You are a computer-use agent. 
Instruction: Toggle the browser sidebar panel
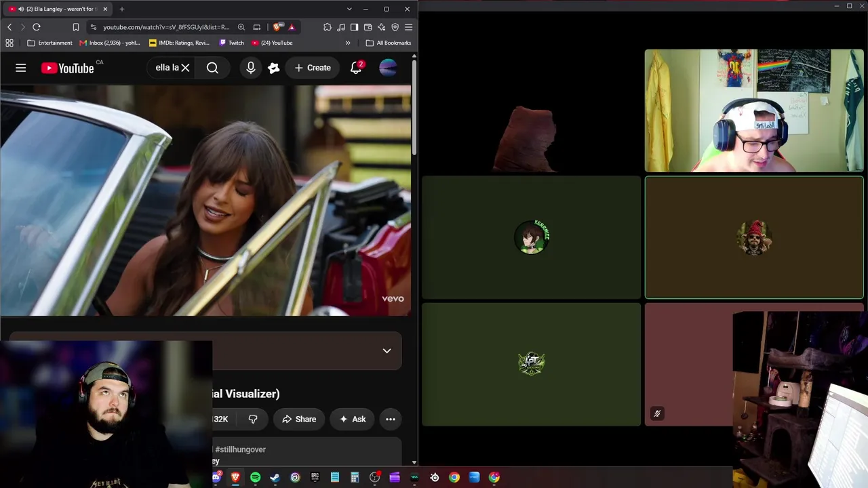[354, 27]
